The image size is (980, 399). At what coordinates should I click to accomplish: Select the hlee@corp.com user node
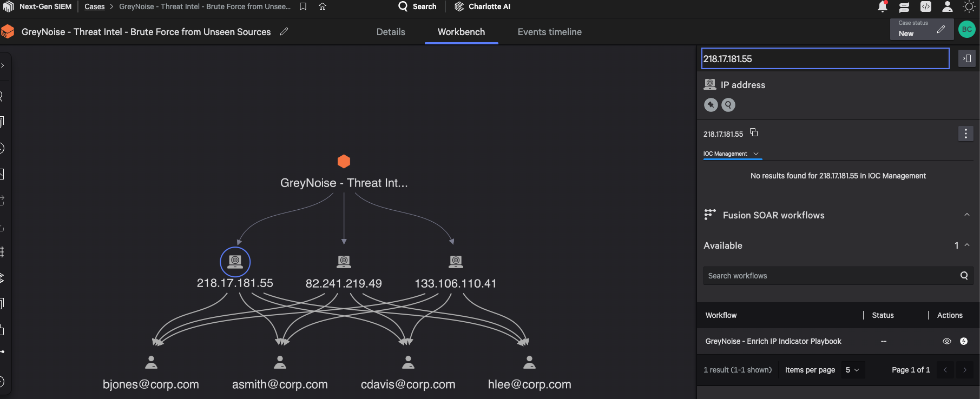[x=529, y=362]
